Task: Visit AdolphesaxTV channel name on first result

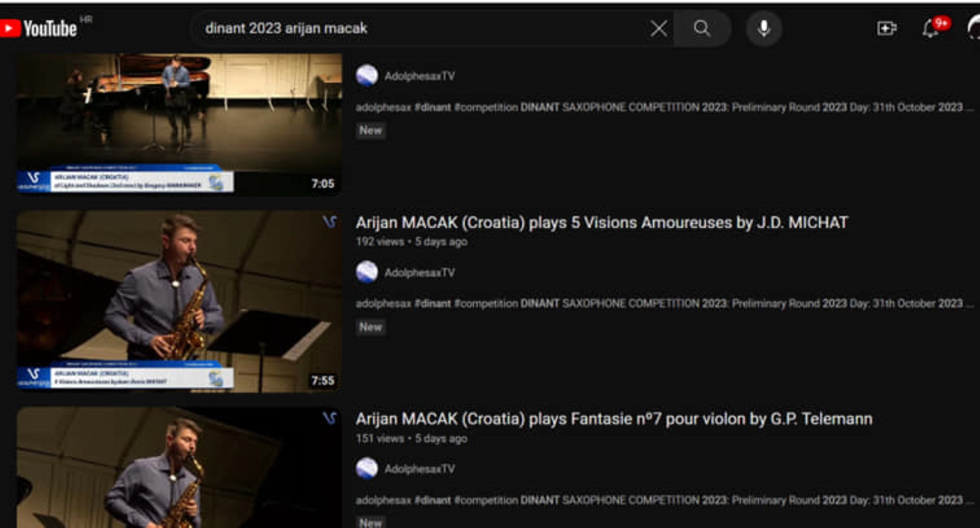Action: click(420, 76)
